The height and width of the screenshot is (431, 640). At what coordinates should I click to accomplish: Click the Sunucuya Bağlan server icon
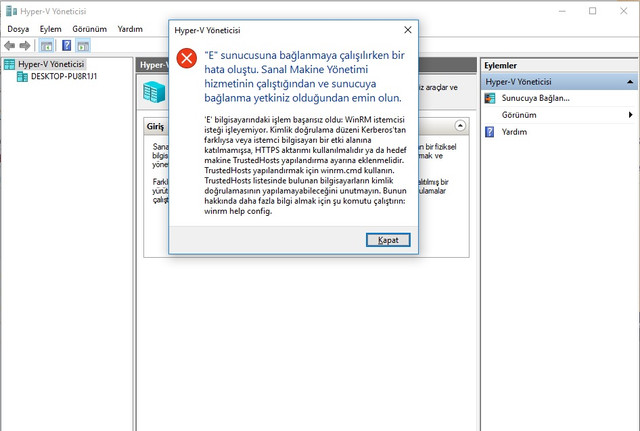(x=490, y=98)
